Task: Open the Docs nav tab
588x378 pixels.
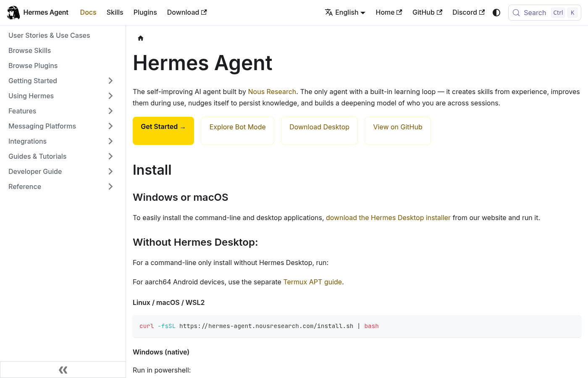Action: (88, 13)
